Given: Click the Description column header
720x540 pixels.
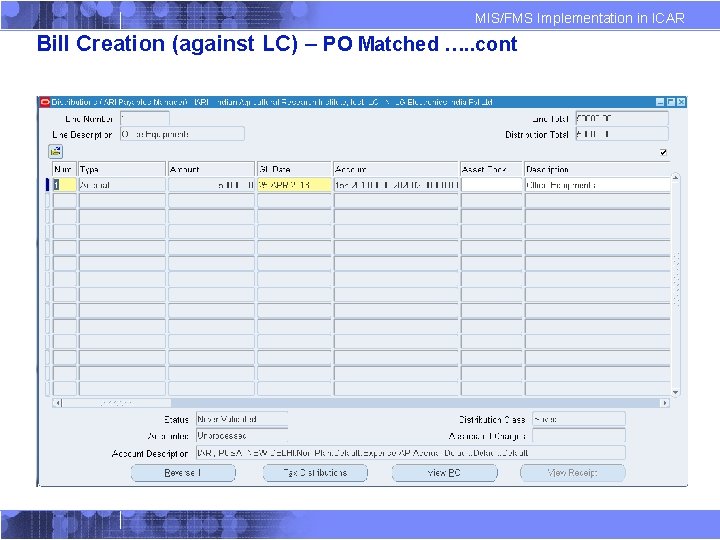Looking at the screenshot, I should 597,169.
